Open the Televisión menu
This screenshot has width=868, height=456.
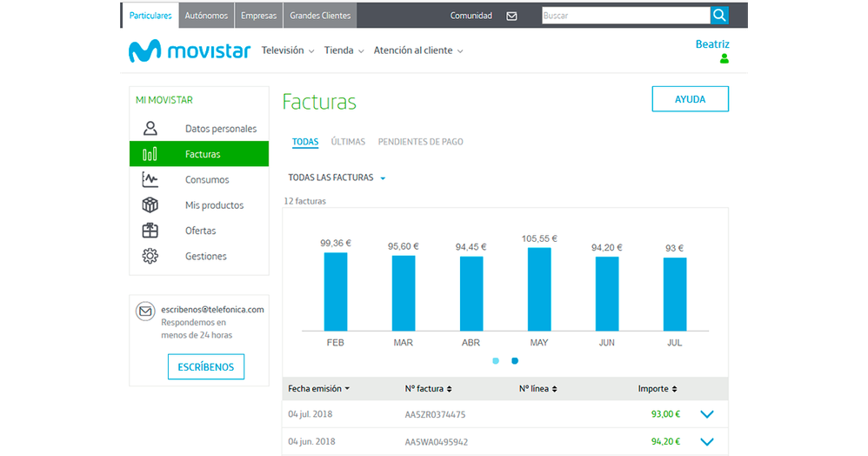click(x=288, y=50)
